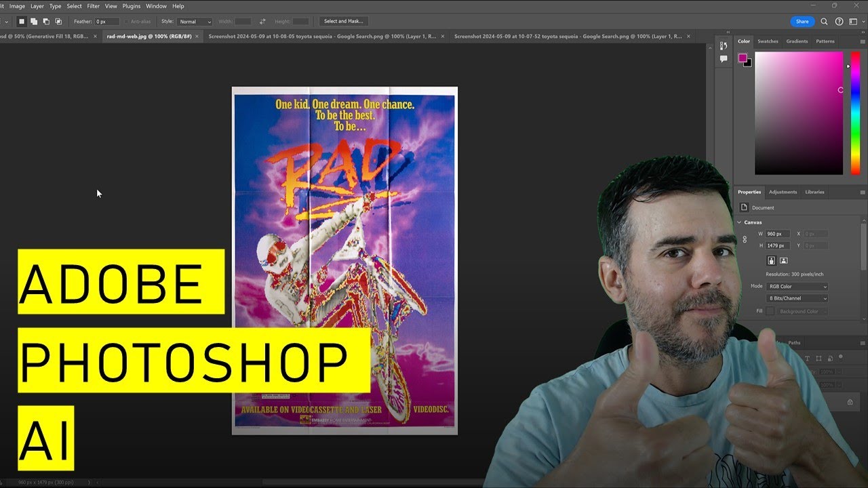The width and height of the screenshot is (868, 488).
Task: Open the Window menu
Action: pos(157,6)
